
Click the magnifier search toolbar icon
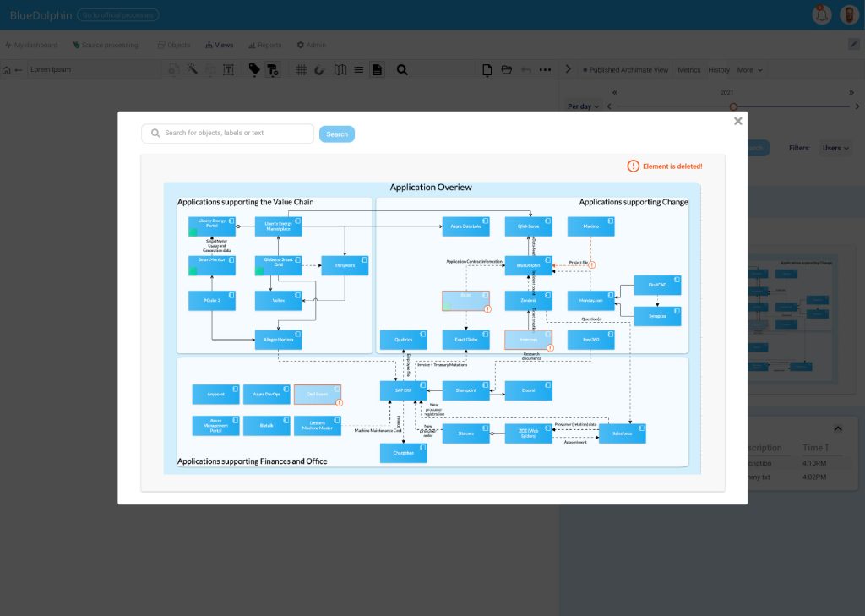coord(402,70)
